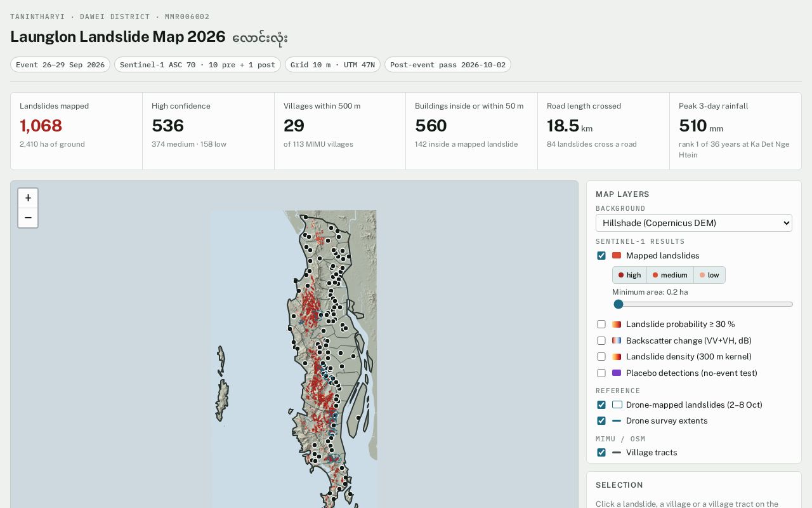Screen dimensions: 812x508
Task: Zoom out on the landslide map
Action: 28,218
